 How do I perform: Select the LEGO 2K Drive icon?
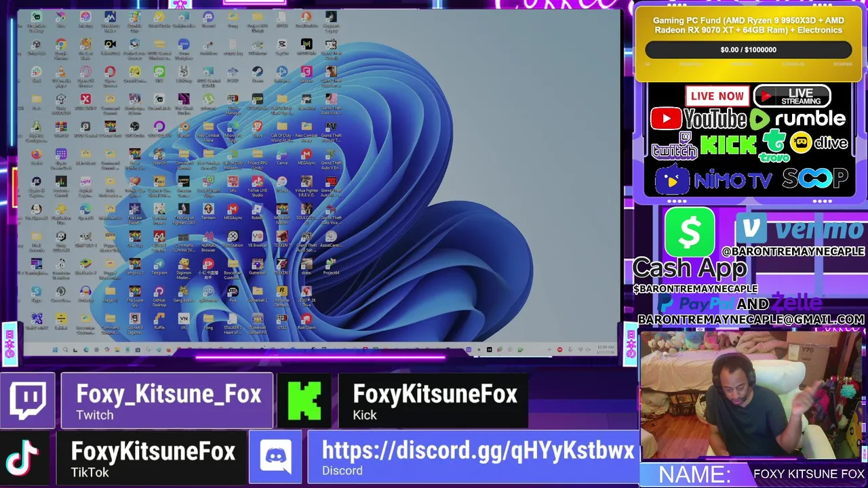(x=306, y=291)
